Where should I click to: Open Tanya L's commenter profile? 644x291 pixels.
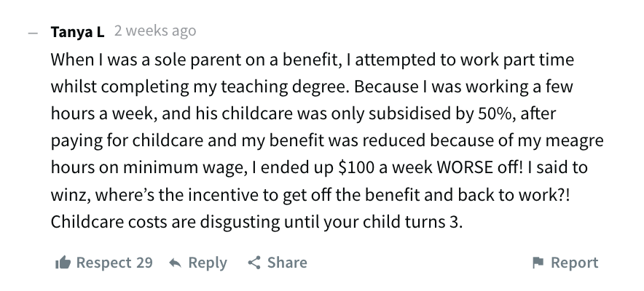click(x=78, y=31)
